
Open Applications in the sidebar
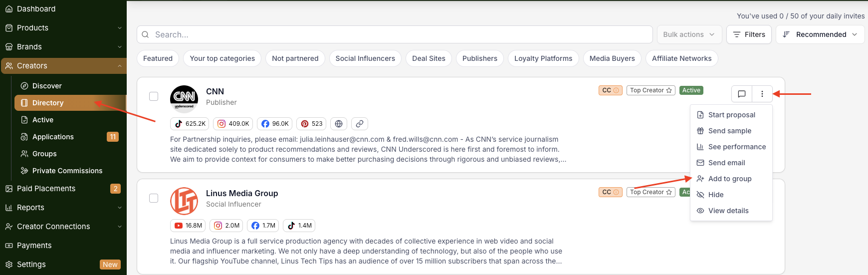[53, 137]
